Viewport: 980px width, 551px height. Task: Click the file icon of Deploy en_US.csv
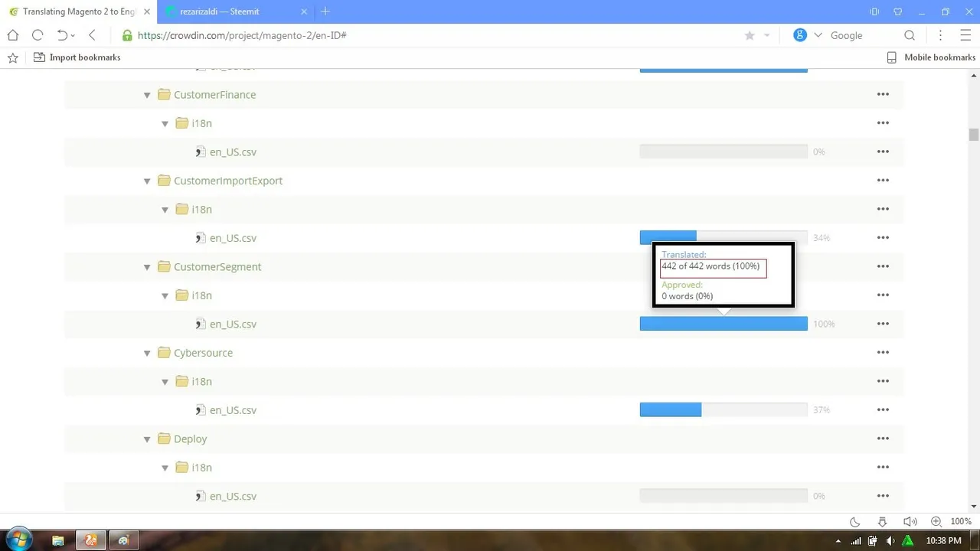(201, 496)
